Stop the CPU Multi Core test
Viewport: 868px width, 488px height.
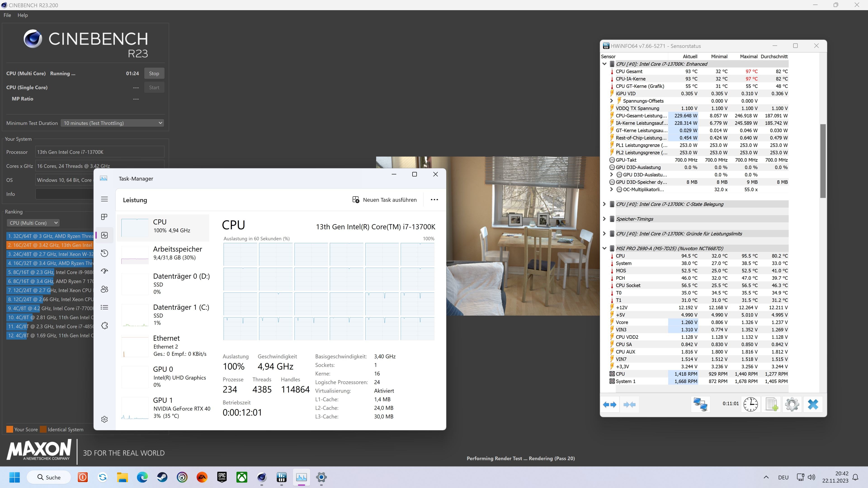coord(154,73)
